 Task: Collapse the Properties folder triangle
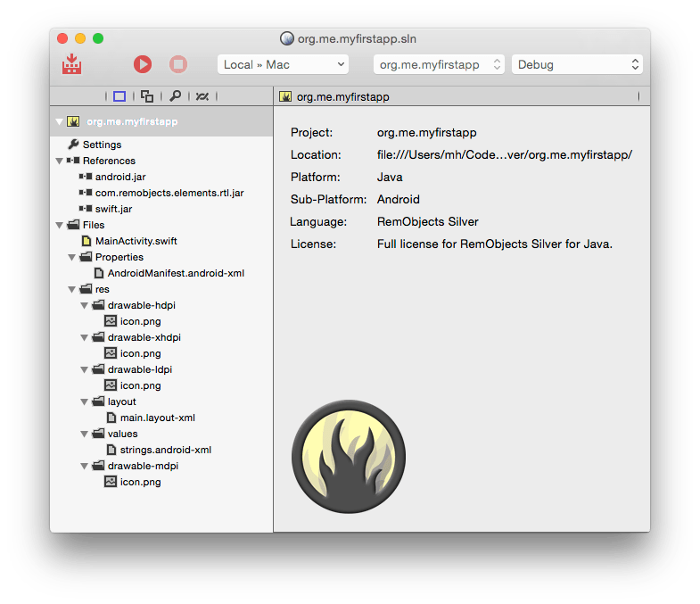click(x=71, y=257)
